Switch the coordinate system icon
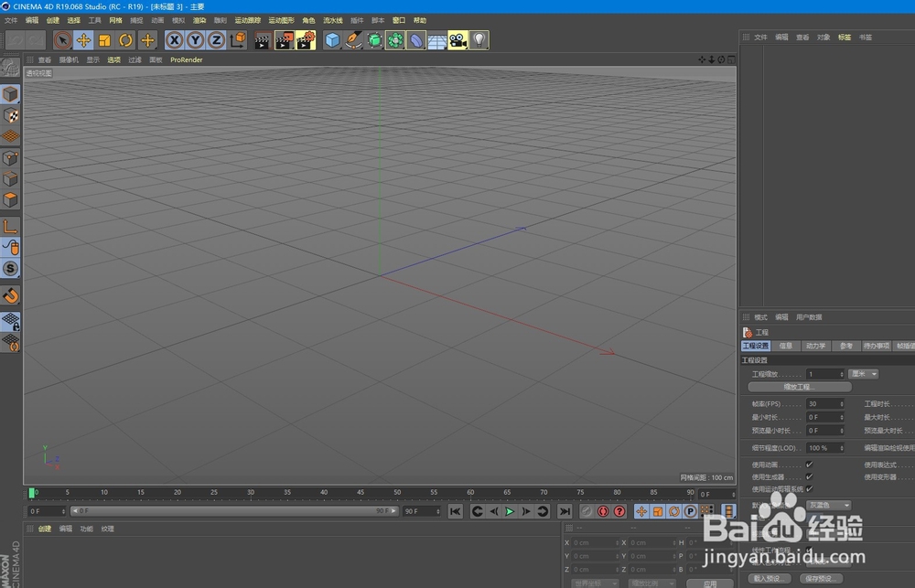915x588 pixels. [x=238, y=40]
